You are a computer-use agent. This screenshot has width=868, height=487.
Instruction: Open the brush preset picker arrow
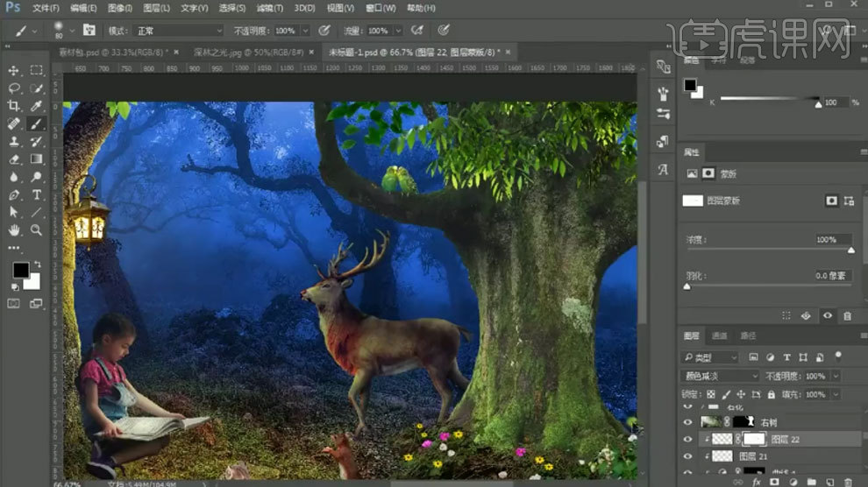[x=72, y=31]
